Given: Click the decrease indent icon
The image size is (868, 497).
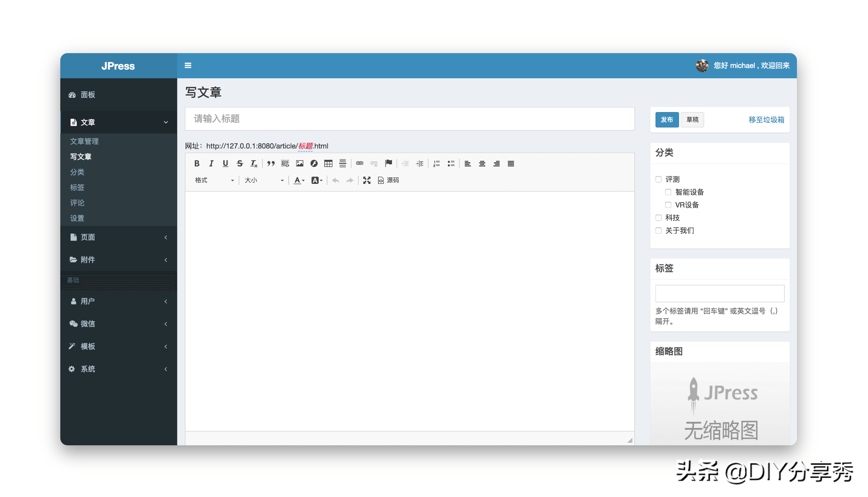Looking at the screenshot, I should pyautogui.click(x=405, y=164).
